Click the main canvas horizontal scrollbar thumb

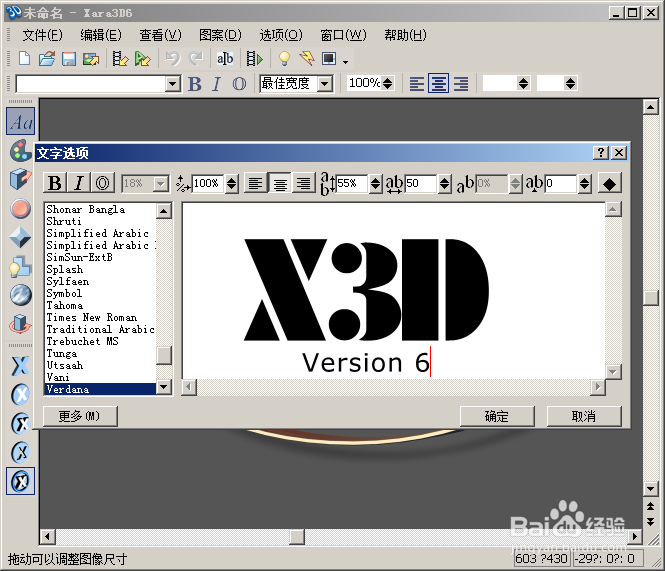coord(297,537)
